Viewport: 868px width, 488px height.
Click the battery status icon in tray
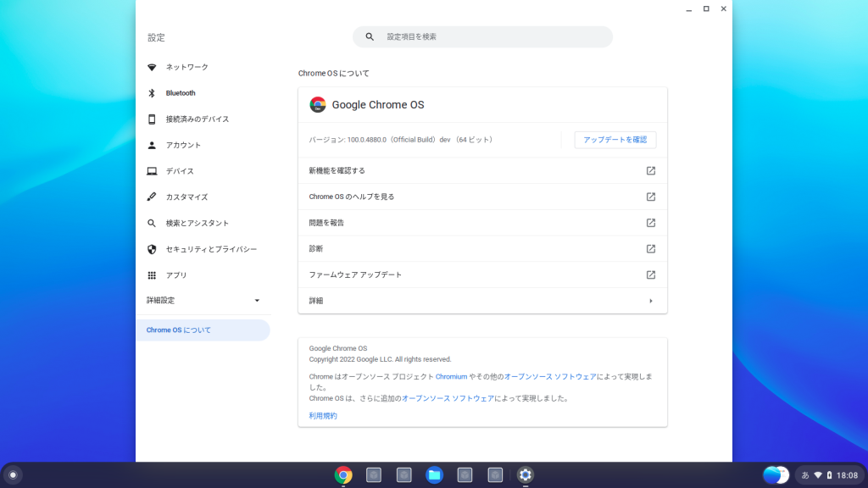click(x=829, y=475)
